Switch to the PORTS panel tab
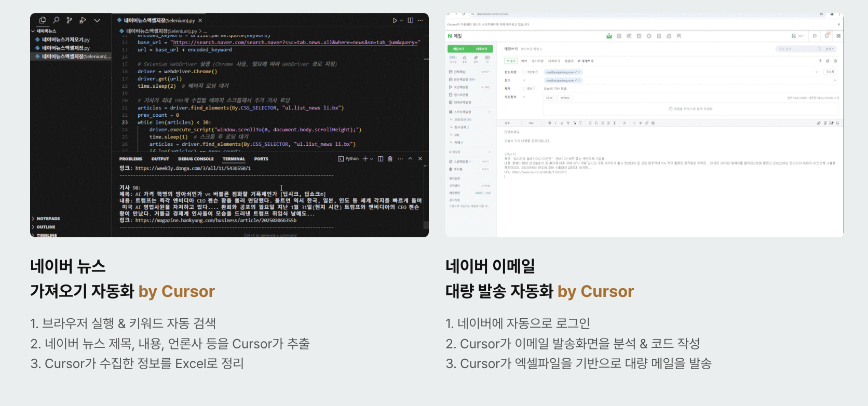Image resolution: width=868 pixels, height=406 pixels. [x=261, y=159]
